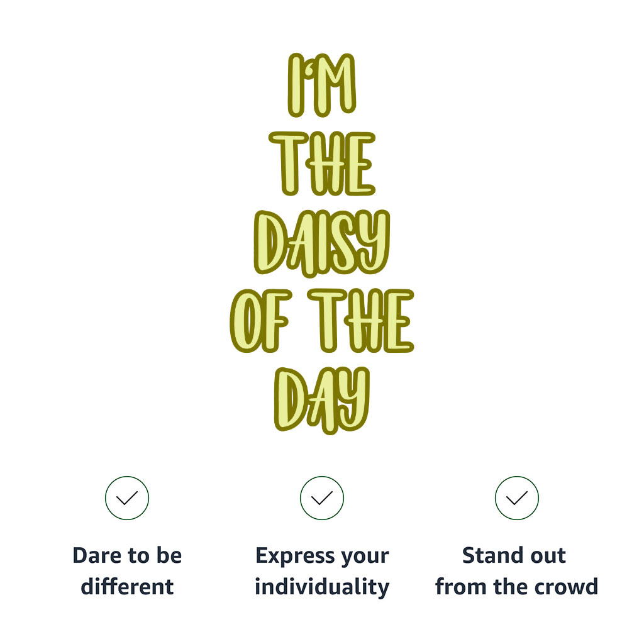Click the checkmark icon above "Stand out from the crowd"

tap(517, 498)
